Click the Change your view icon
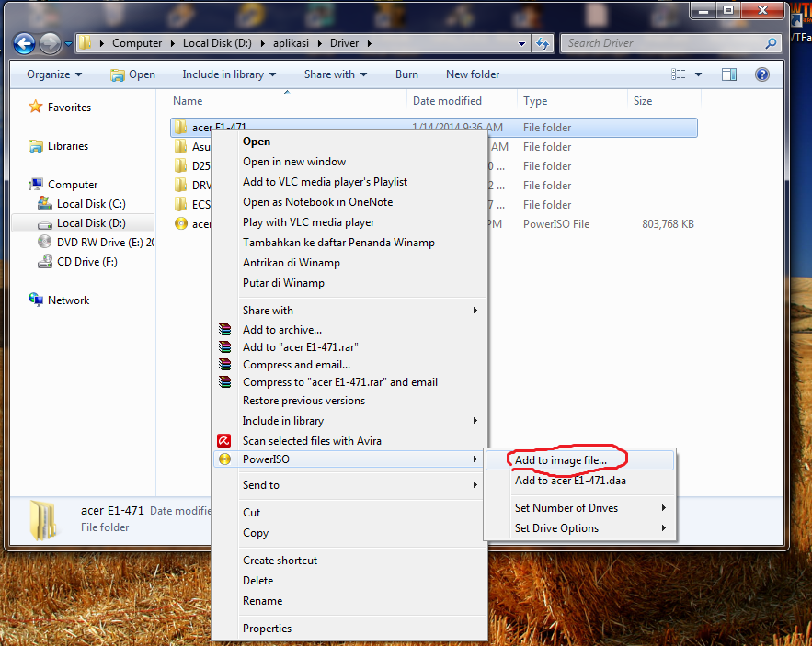Screen dimensions: 812x646 [678, 74]
